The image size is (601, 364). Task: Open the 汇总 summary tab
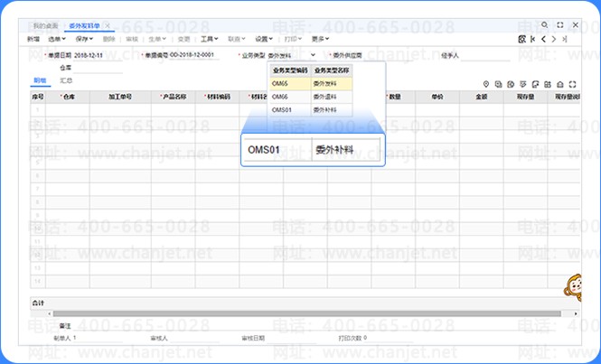(x=66, y=80)
